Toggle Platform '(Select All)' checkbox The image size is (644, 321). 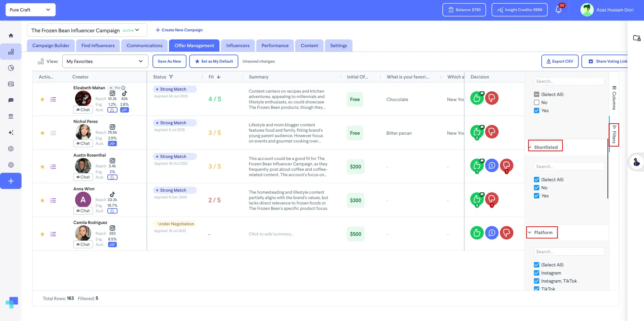[537, 265]
